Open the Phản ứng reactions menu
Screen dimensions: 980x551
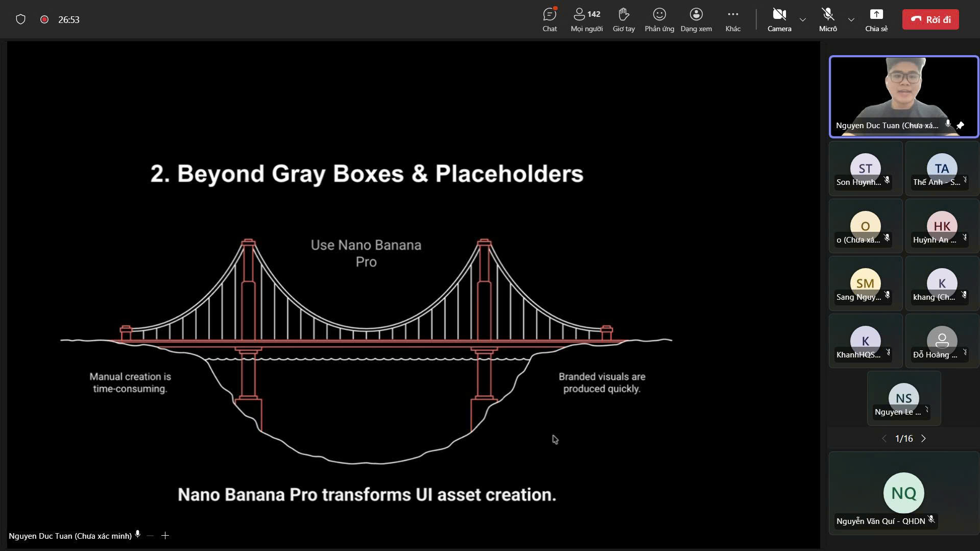pyautogui.click(x=659, y=19)
